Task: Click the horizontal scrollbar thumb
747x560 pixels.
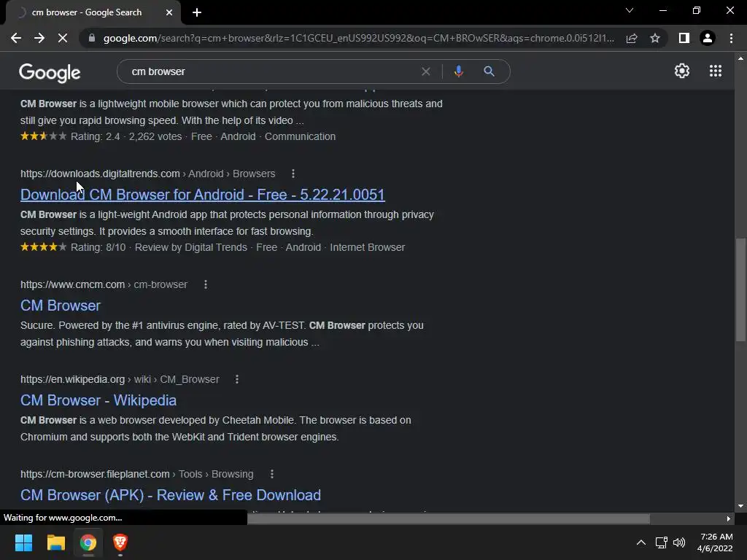Action: click(x=449, y=518)
